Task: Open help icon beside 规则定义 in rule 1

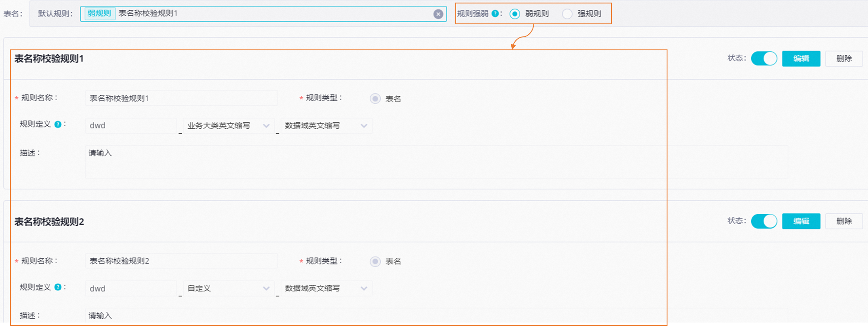Action: tap(58, 124)
